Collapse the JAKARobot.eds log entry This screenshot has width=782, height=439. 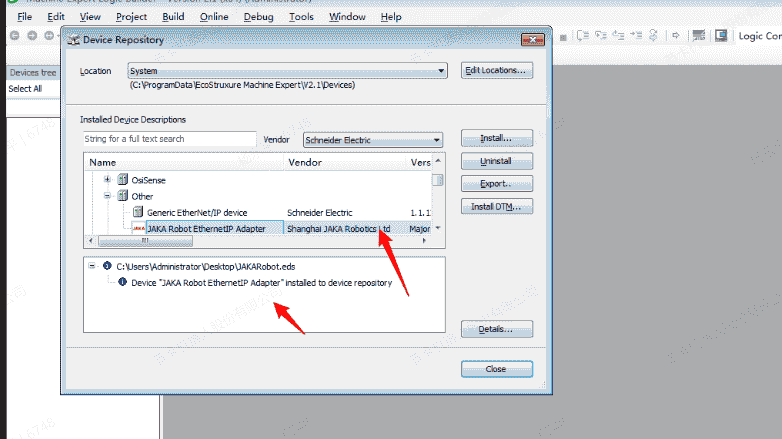coord(92,267)
